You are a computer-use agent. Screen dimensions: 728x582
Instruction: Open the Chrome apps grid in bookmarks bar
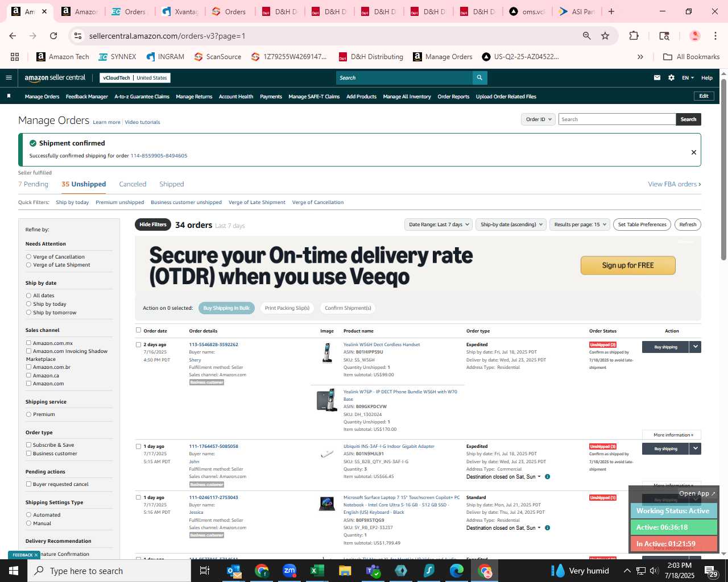pyautogui.click(x=15, y=57)
